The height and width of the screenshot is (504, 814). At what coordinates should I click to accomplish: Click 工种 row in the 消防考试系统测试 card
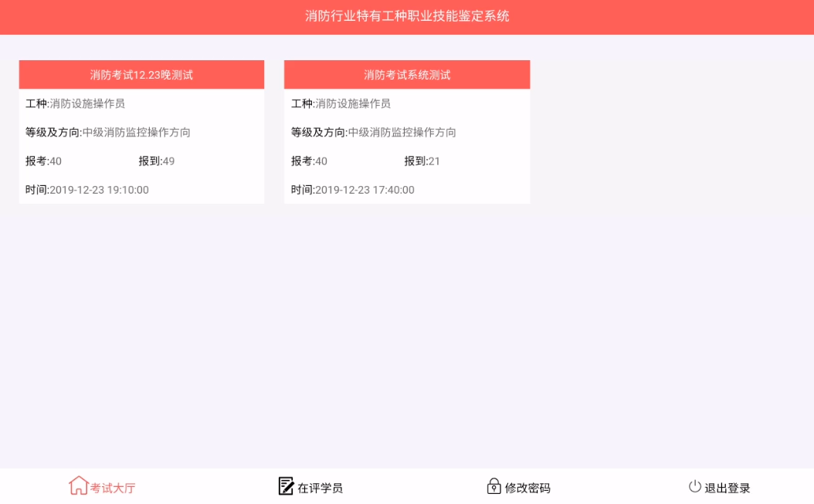(341, 103)
